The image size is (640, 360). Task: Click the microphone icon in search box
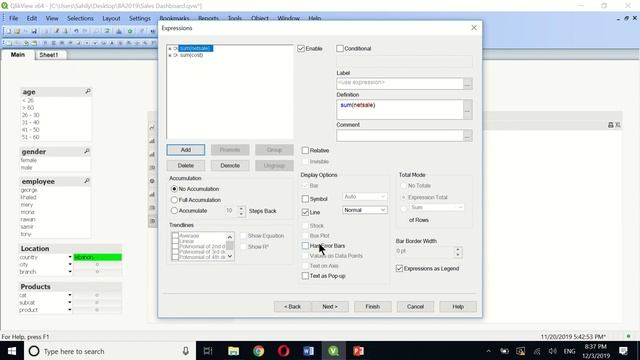click(185, 351)
